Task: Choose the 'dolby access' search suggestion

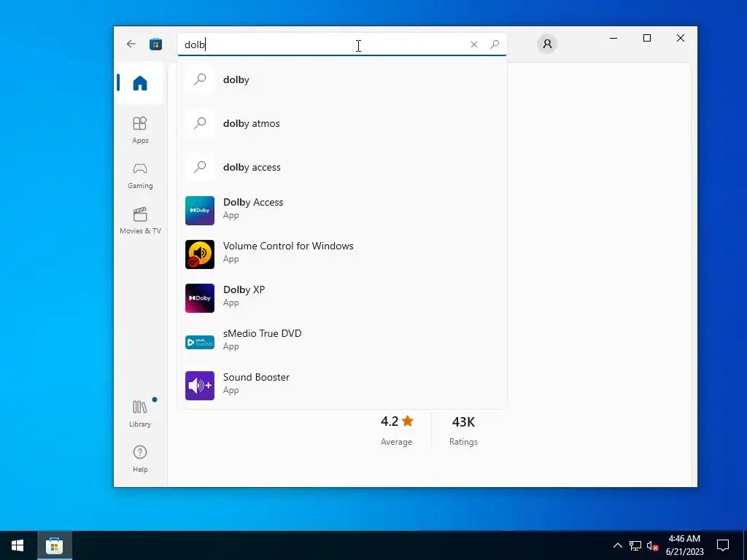Action: point(342,167)
